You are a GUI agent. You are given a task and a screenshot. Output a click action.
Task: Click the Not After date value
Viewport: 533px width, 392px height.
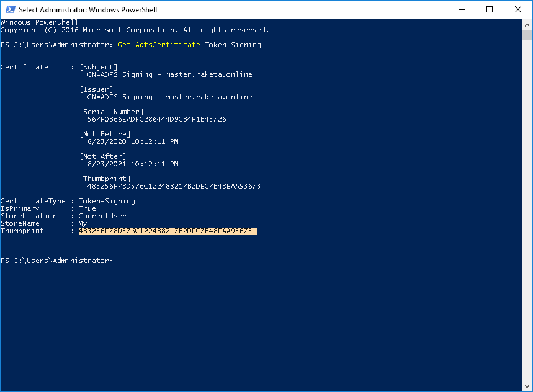coord(132,164)
